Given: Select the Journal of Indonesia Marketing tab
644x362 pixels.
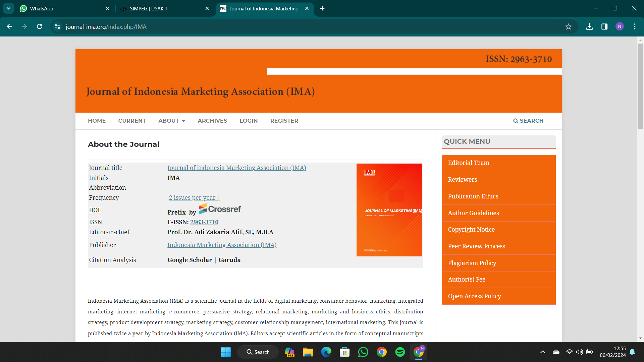Looking at the screenshot, I should point(263,8).
